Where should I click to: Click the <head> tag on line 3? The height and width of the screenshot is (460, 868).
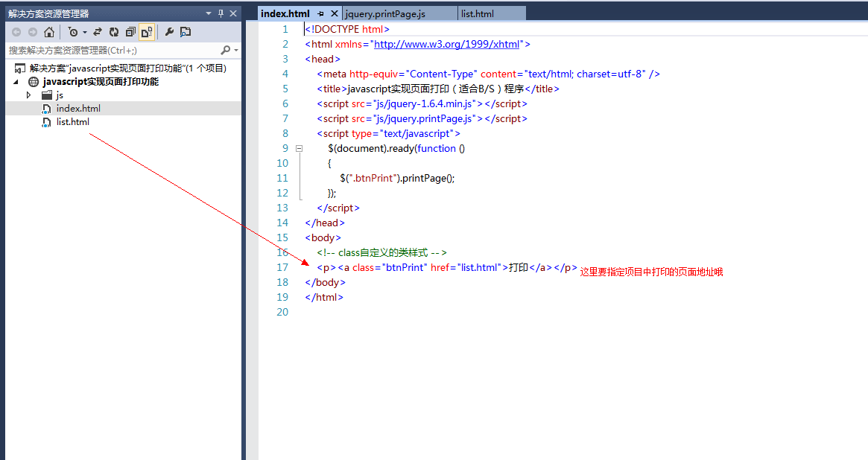pyautogui.click(x=323, y=59)
